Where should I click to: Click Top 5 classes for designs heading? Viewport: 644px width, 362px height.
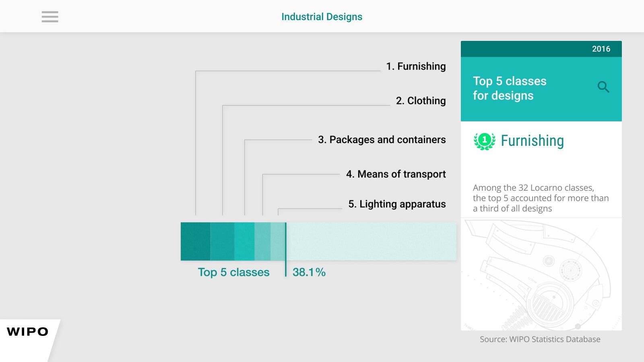pos(510,88)
